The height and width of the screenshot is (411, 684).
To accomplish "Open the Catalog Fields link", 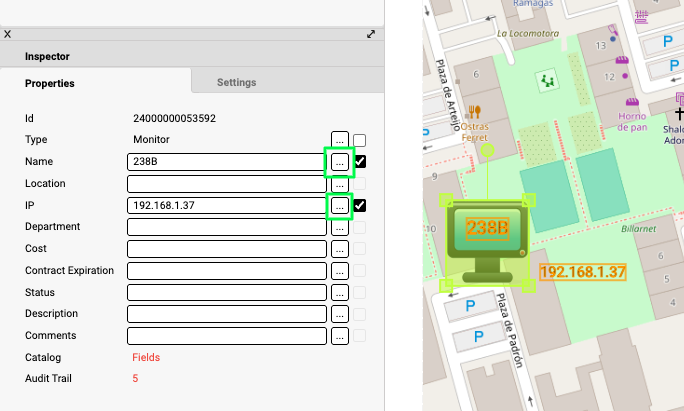I will pos(146,357).
